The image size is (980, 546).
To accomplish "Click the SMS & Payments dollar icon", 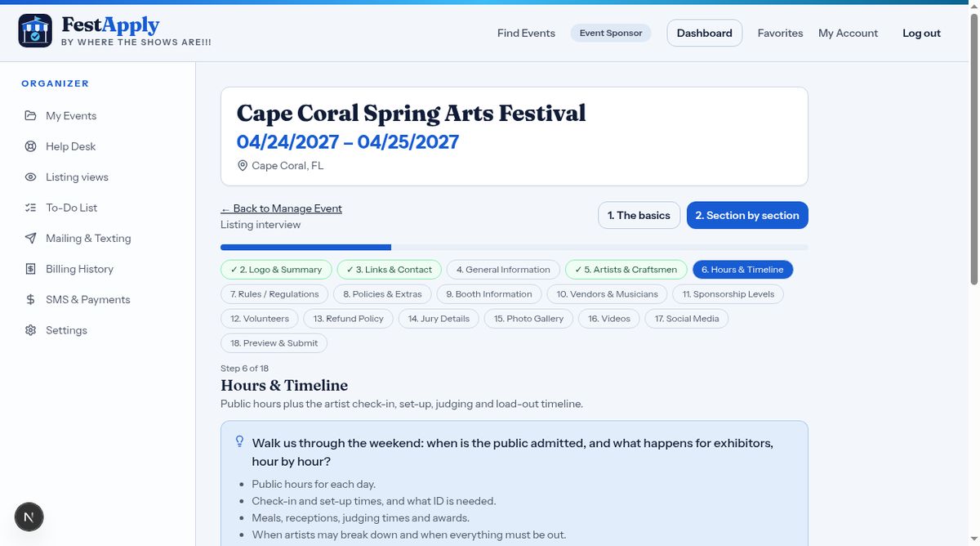I will point(30,299).
